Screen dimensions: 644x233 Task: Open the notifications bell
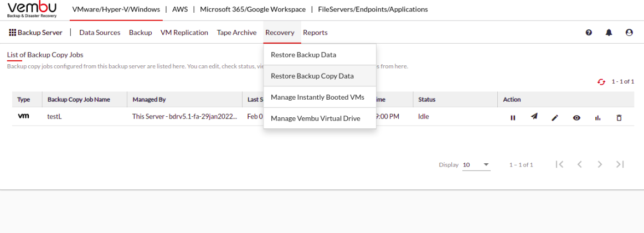[609, 33]
